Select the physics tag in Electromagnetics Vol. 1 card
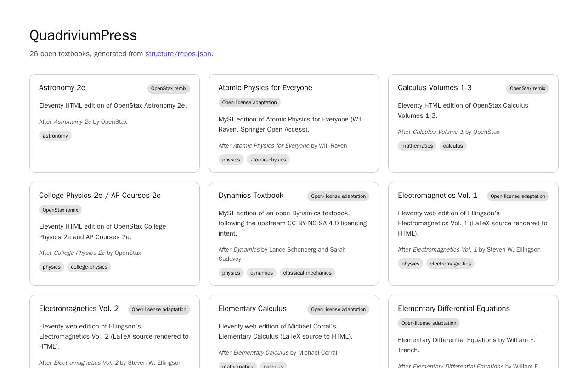The height and width of the screenshot is (368, 588). (410, 264)
